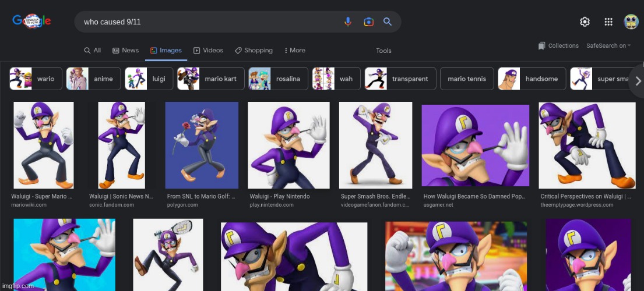Image resolution: width=644 pixels, height=291 pixels.
Task: Switch to the News tab
Action: [x=126, y=51]
